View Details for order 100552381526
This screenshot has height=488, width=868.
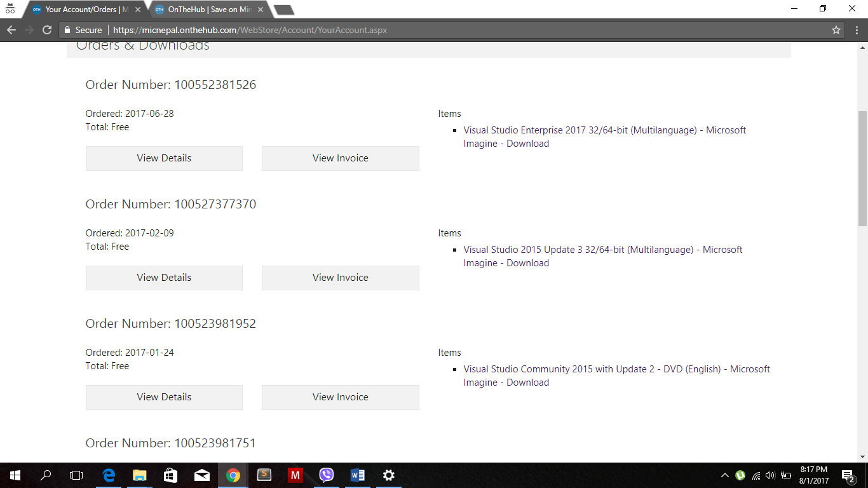click(x=164, y=158)
